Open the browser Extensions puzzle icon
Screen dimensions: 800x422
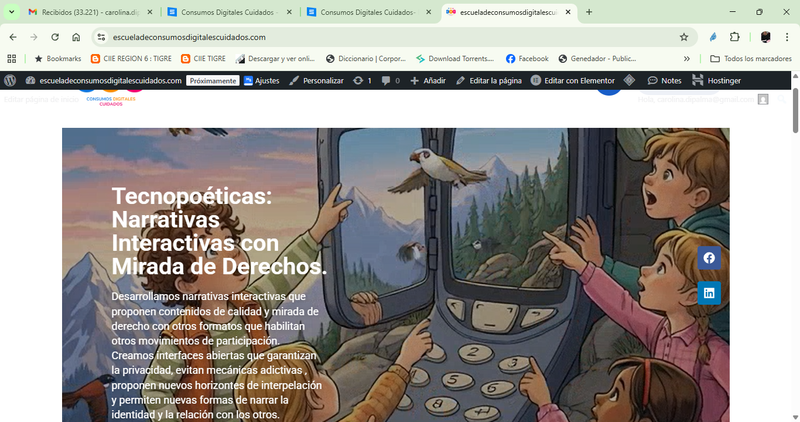(x=735, y=37)
